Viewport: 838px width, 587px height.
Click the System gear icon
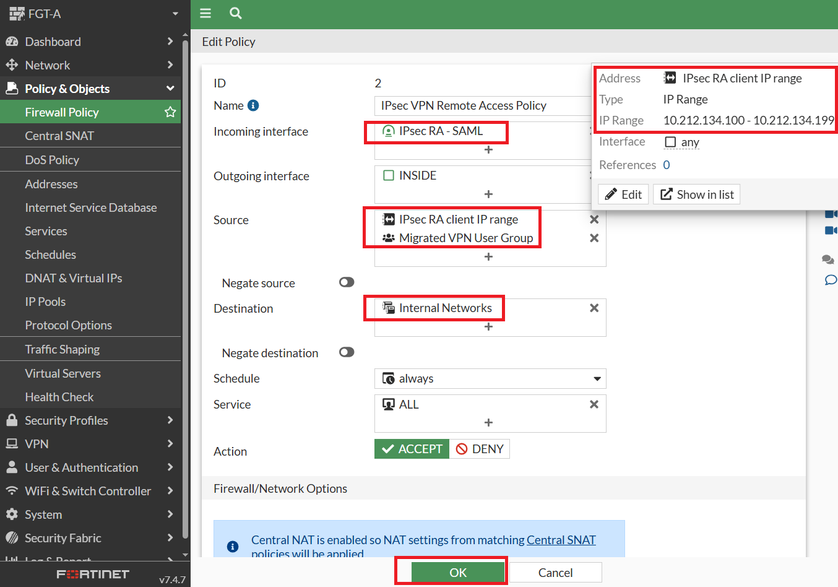(x=12, y=514)
